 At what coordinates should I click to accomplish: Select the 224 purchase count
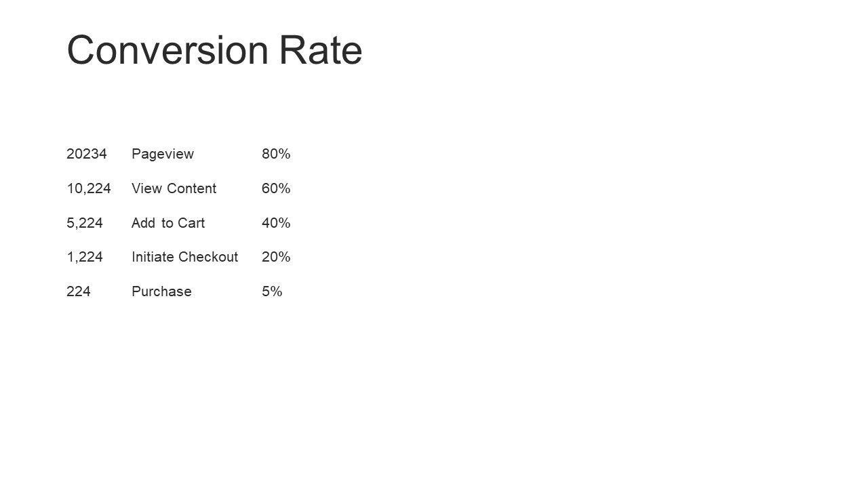click(79, 291)
